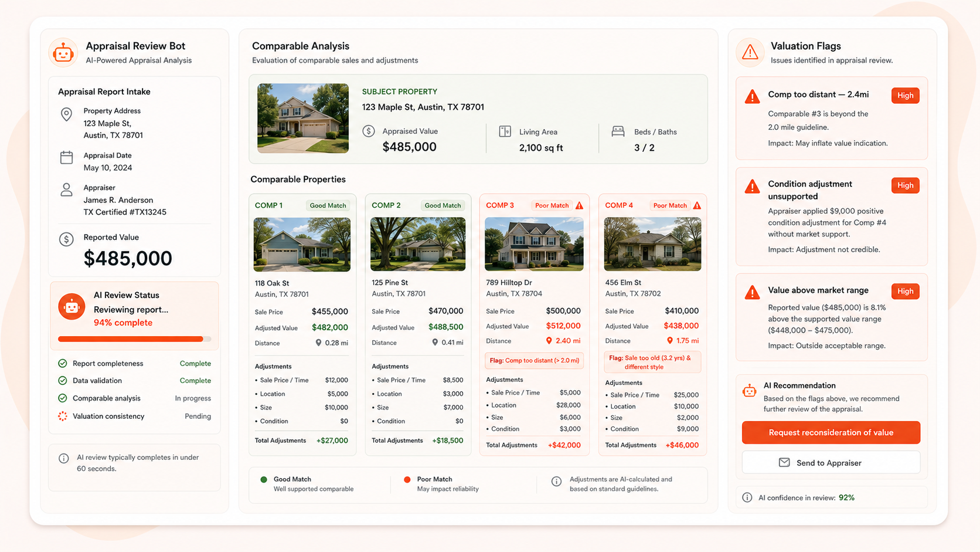Click the Report completeness check icon
This screenshot has height=552, width=980.
coord(62,364)
